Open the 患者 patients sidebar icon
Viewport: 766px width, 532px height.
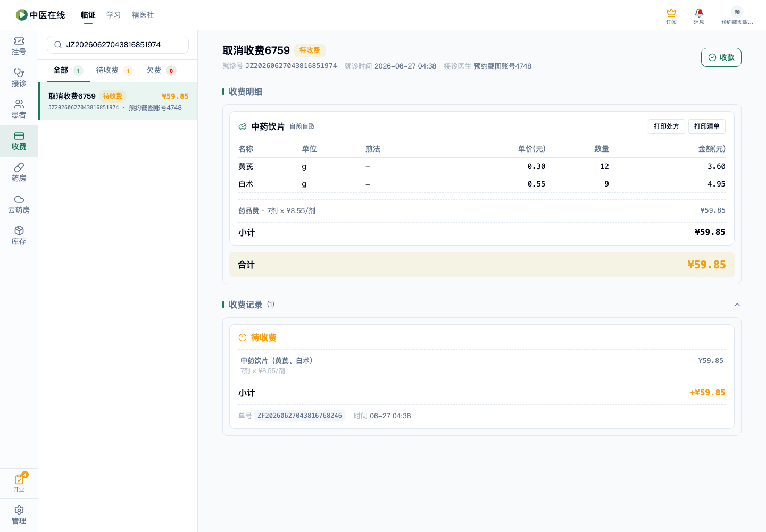point(19,104)
